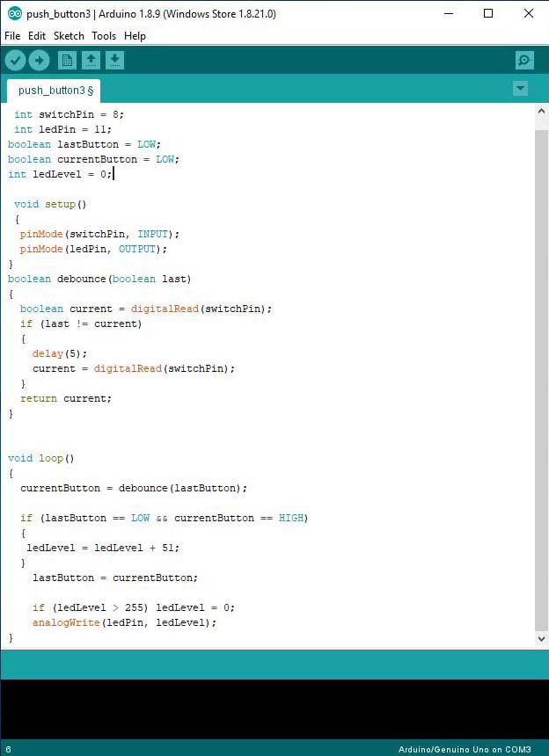This screenshot has height=756, width=549.
Task: Click 'delay(5);' line
Action: 60,353
